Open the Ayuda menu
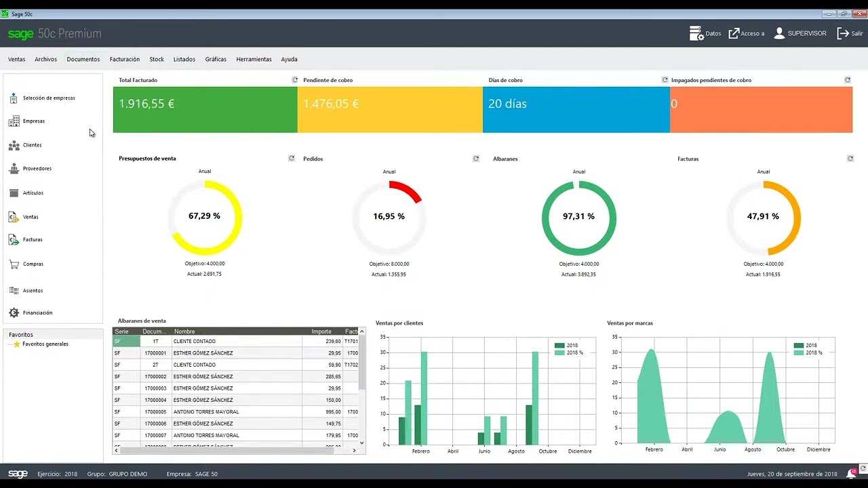The image size is (868, 488). click(290, 60)
